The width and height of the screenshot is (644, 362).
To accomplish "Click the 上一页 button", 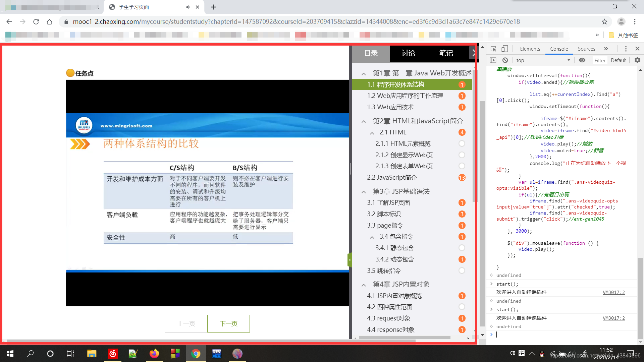I will point(186,323).
